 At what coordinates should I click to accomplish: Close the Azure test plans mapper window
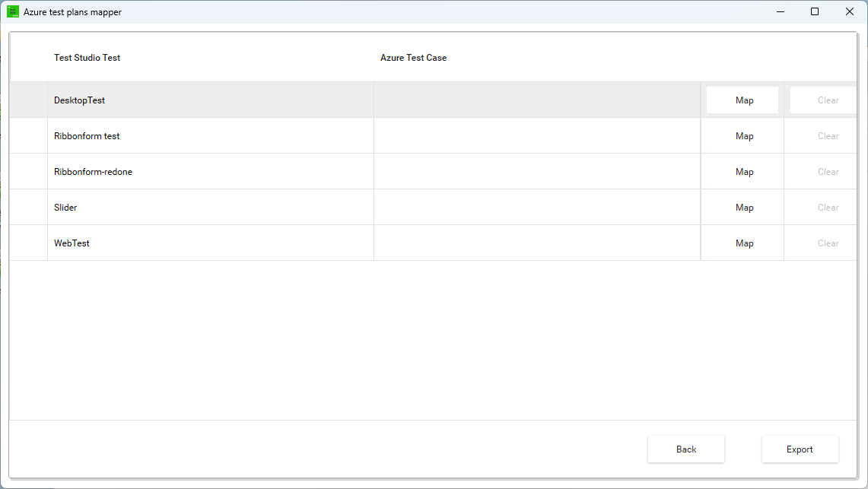[850, 11]
